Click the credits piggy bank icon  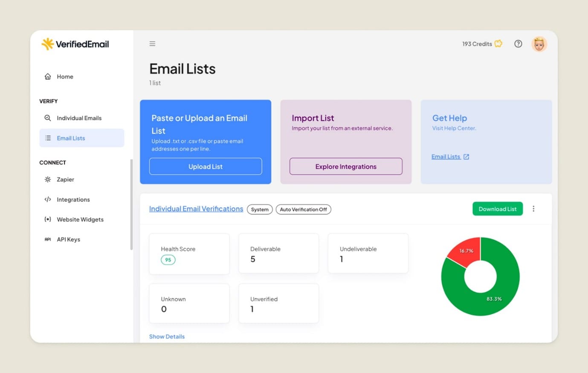(498, 44)
